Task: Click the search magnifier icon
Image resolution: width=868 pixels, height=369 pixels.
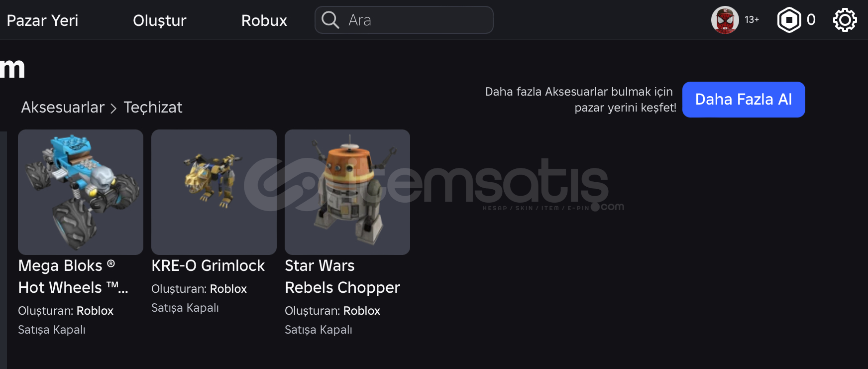Action: pos(330,20)
